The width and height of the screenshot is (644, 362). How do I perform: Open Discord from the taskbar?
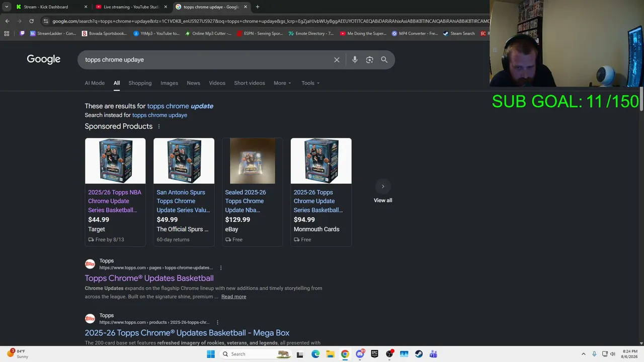(360, 354)
